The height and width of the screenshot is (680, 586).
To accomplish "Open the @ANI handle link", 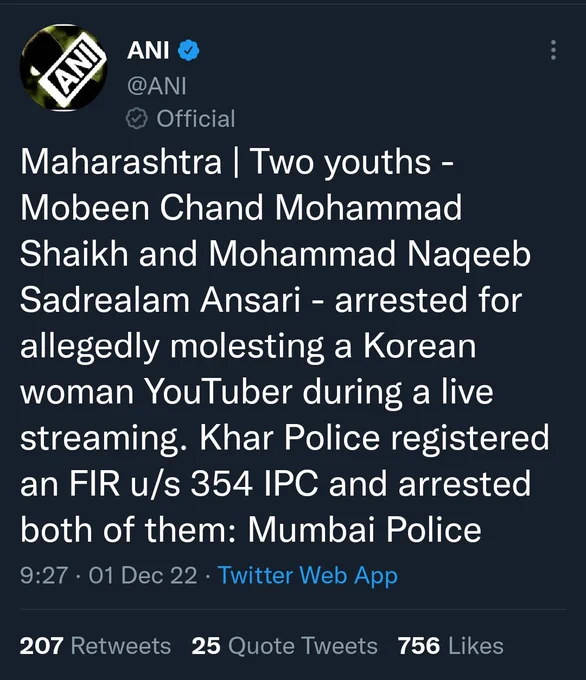I will coord(157,85).
